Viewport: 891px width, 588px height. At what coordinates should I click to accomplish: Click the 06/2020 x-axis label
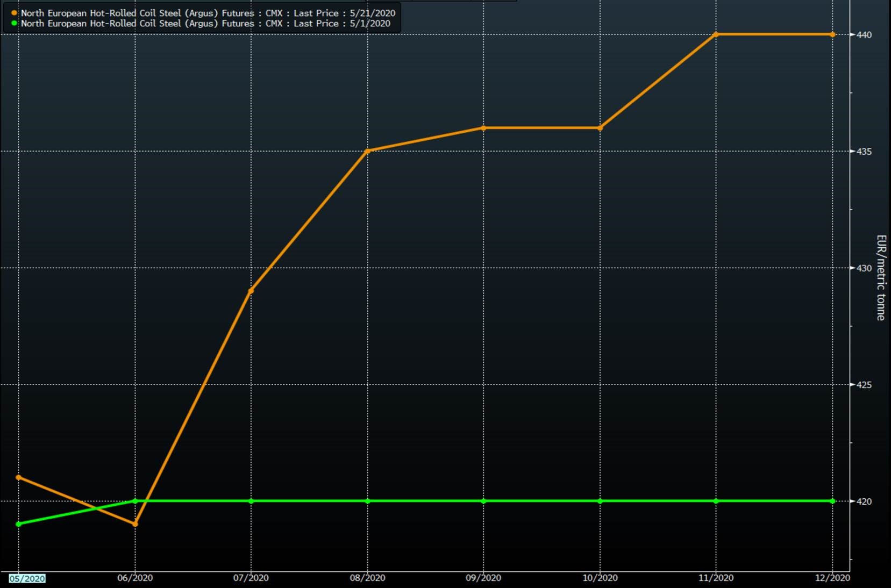[135, 578]
